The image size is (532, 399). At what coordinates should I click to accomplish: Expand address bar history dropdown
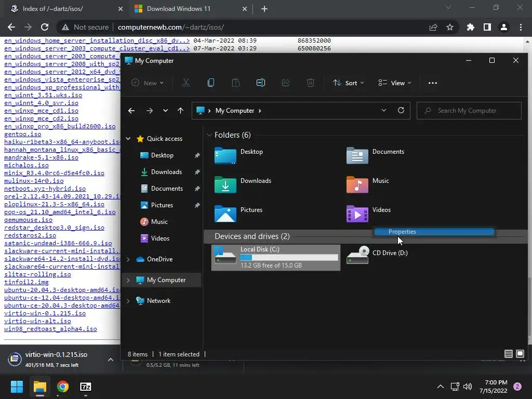coord(384,110)
